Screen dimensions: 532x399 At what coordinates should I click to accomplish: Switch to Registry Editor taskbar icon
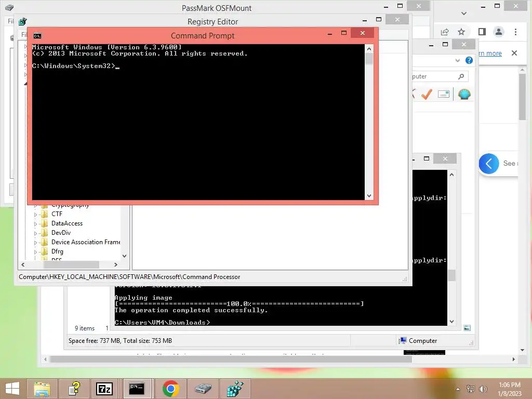click(235, 389)
